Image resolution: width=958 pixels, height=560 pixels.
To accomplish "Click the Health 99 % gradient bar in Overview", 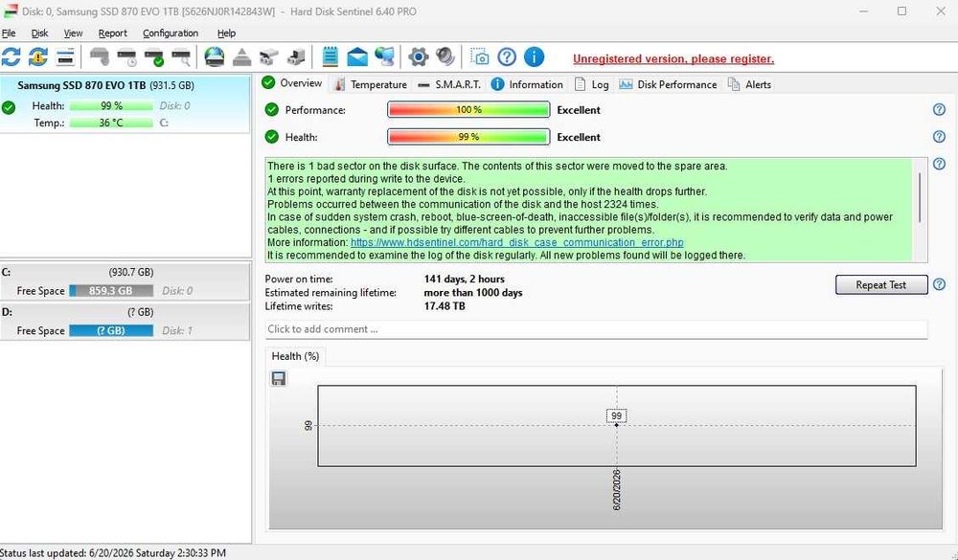I will (468, 137).
